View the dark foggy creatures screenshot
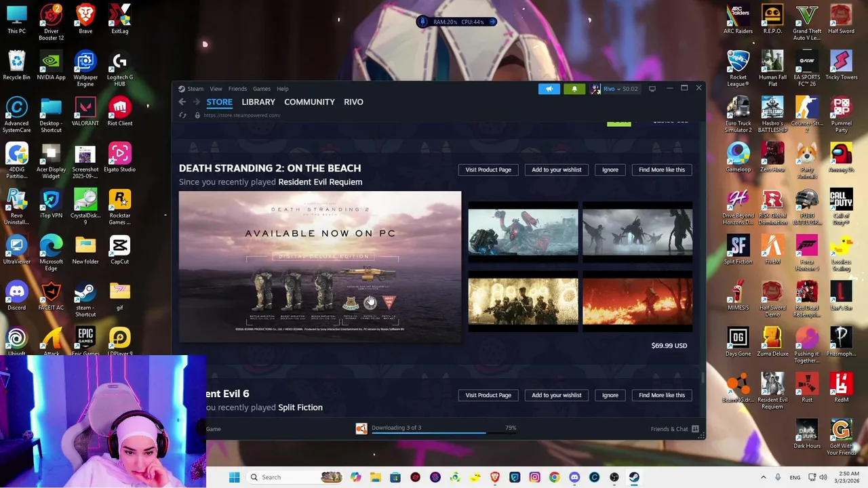Viewport: 868px width, 488px height. coord(637,232)
